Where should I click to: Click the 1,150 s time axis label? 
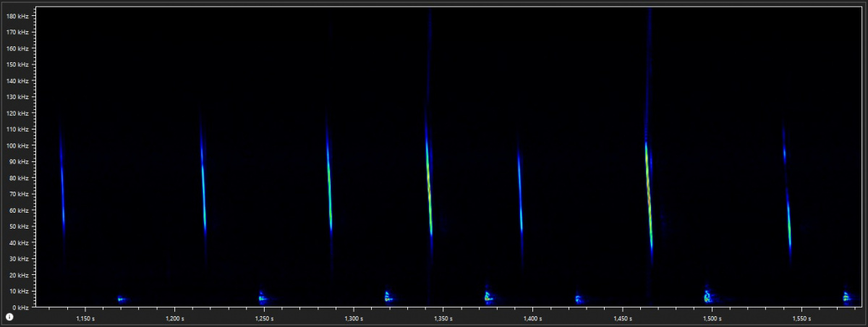pyautogui.click(x=85, y=318)
